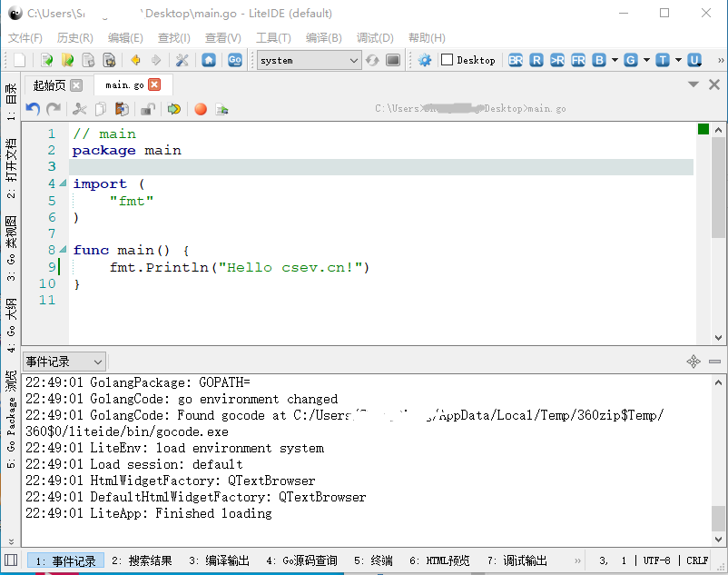This screenshot has width=728, height=575.
Task: Open the gear settings icon in toolbar
Action: [x=425, y=60]
